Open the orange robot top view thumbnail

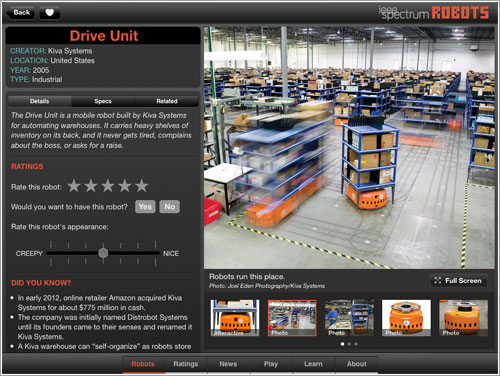(406, 318)
